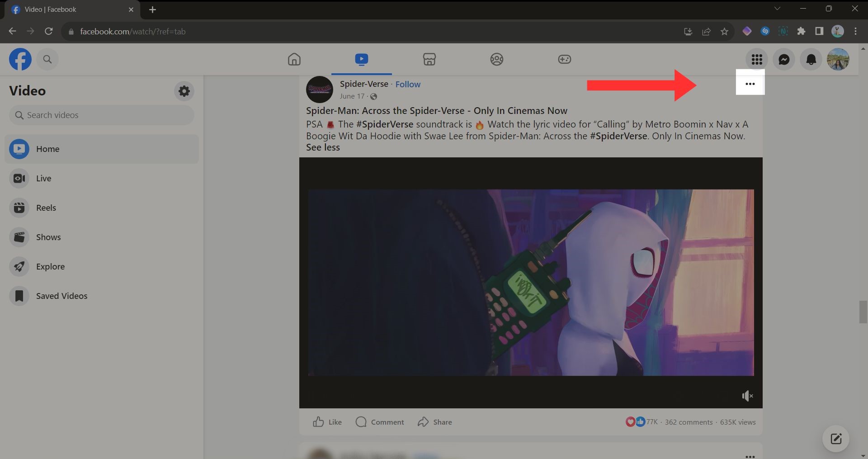Select Live in Video sidebar
The image size is (868, 459).
click(x=102, y=178)
